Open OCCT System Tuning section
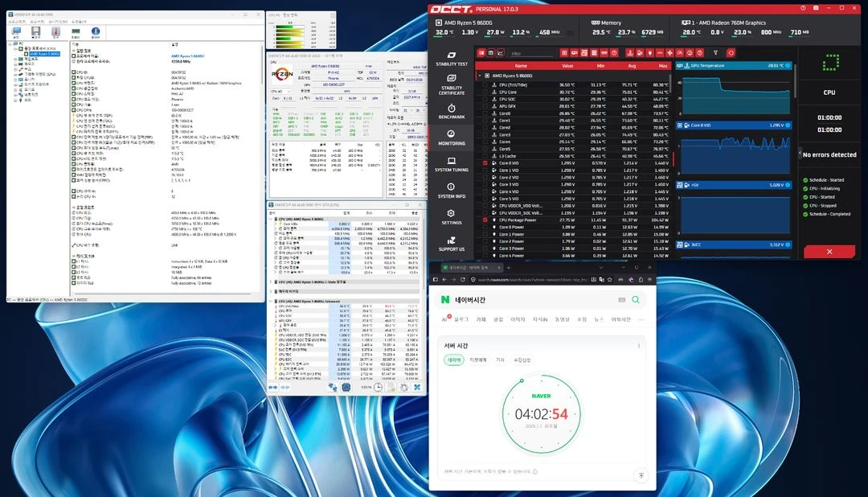The image size is (868, 497). tap(451, 164)
